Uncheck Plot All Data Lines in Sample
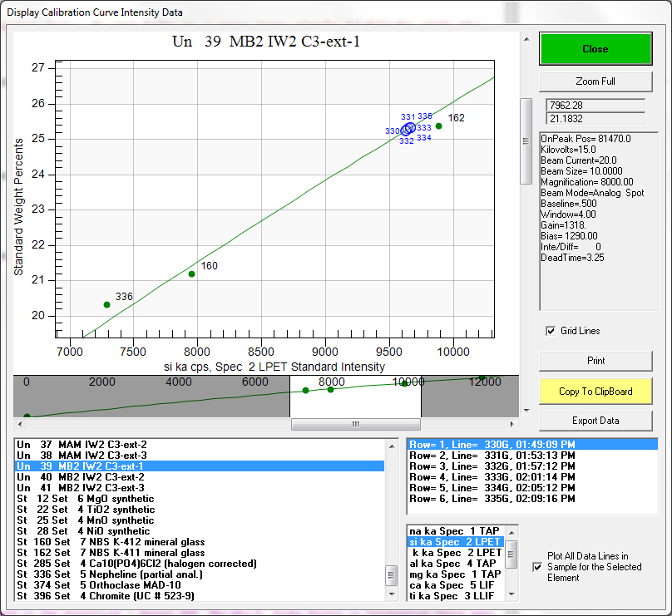The width and height of the screenshot is (672, 616). click(x=537, y=567)
